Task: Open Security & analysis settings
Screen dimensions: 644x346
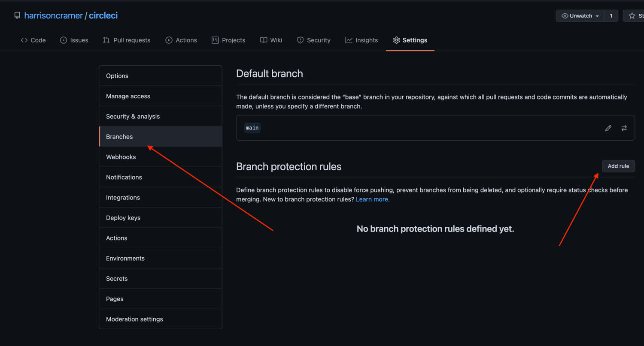Action: pyautogui.click(x=161, y=116)
